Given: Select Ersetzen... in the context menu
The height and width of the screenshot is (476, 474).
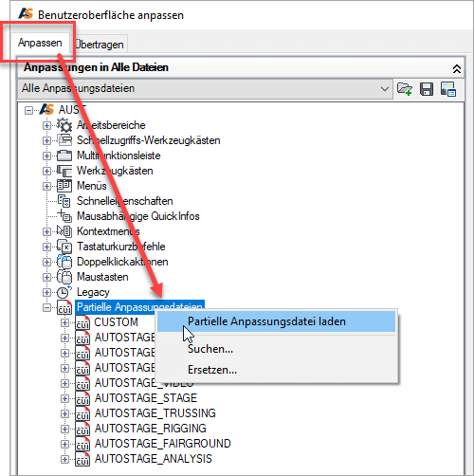Looking at the screenshot, I should click(212, 370).
